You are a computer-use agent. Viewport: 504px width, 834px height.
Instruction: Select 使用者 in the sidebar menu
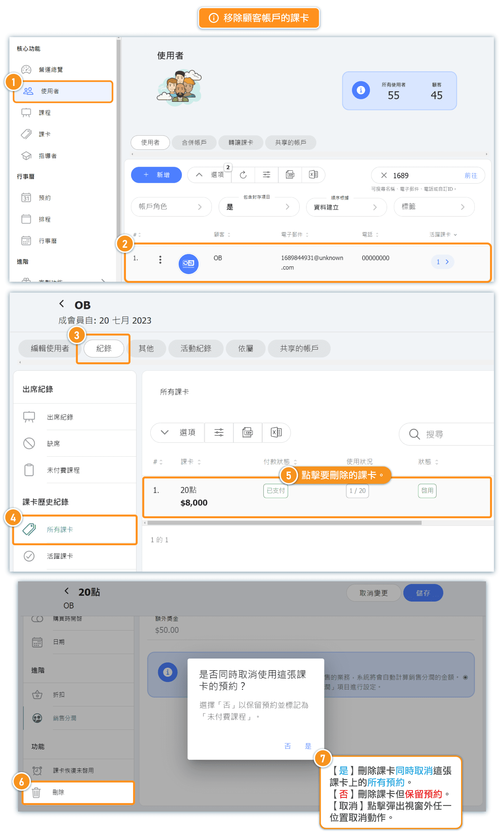pyautogui.click(x=63, y=91)
